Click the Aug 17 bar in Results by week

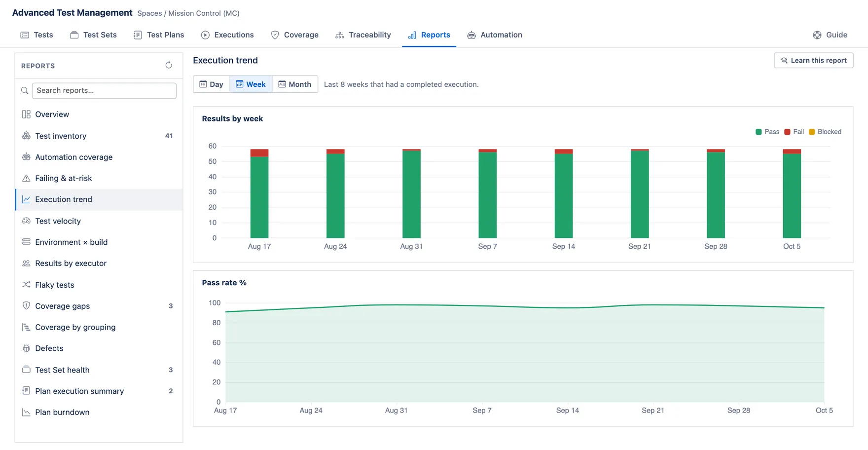(259, 193)
